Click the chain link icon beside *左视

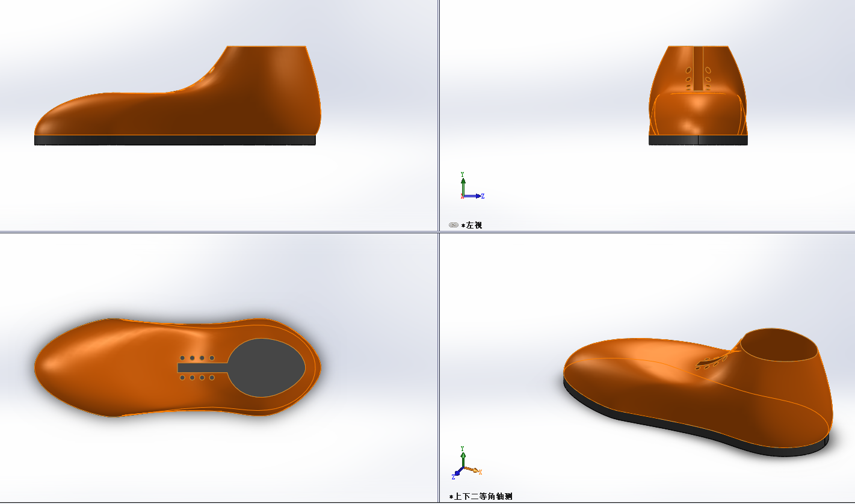pos(454,225)
